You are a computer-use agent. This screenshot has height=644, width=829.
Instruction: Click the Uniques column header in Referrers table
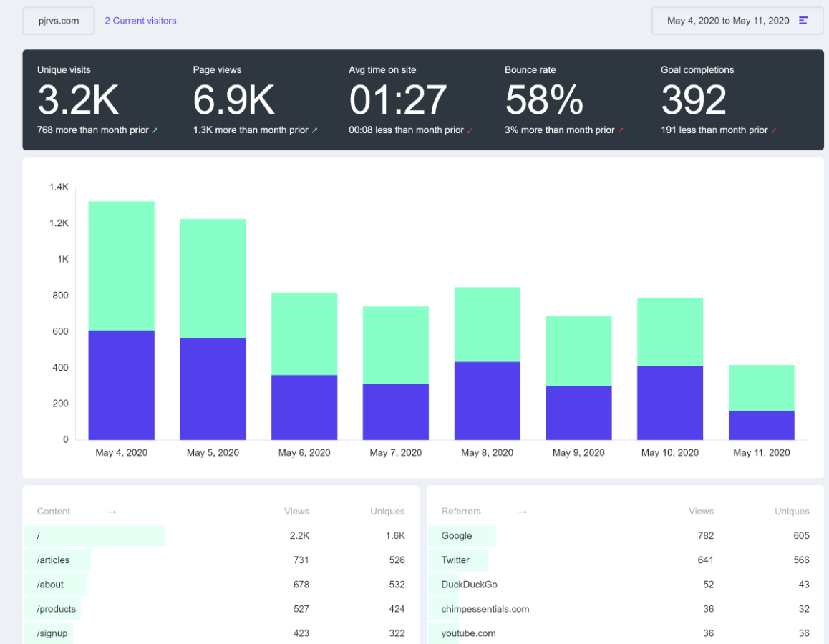click(x=792, y=512)
